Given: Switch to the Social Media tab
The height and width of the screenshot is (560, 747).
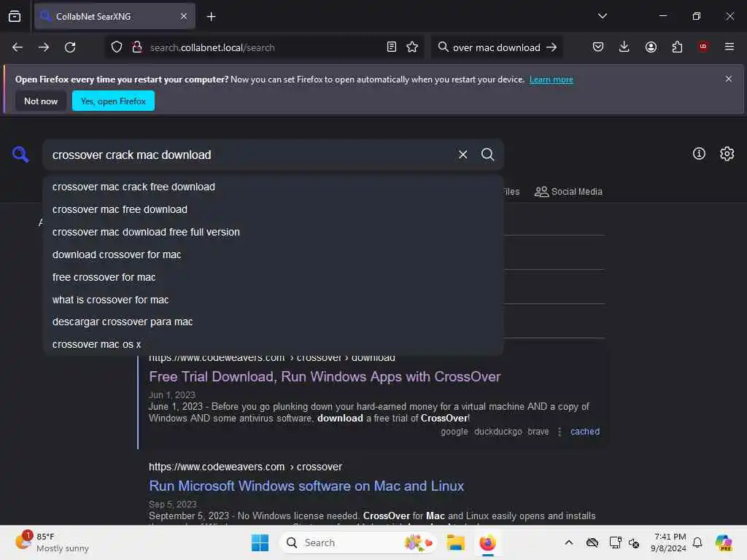Looking at the screenshot, I should pos(568,192).
